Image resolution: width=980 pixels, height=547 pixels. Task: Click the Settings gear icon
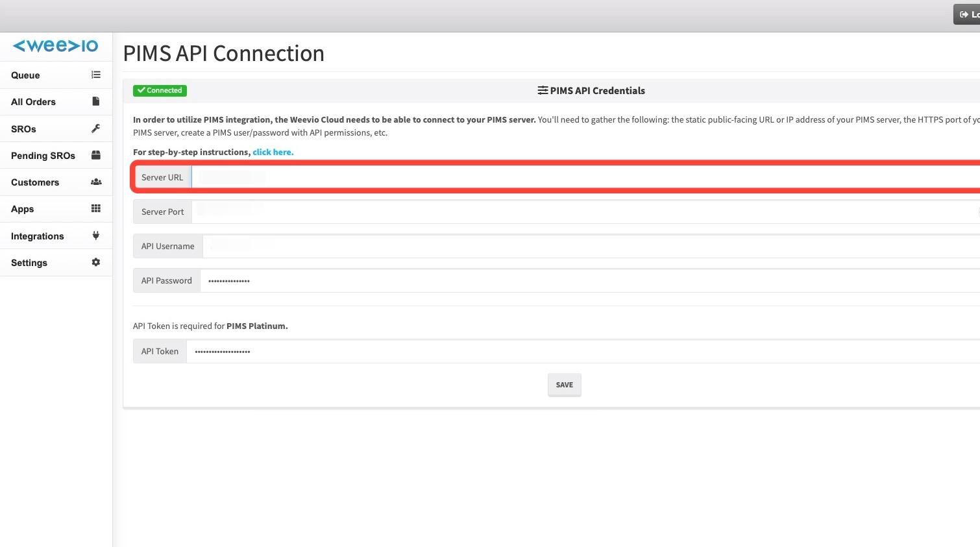coord(96,262)
